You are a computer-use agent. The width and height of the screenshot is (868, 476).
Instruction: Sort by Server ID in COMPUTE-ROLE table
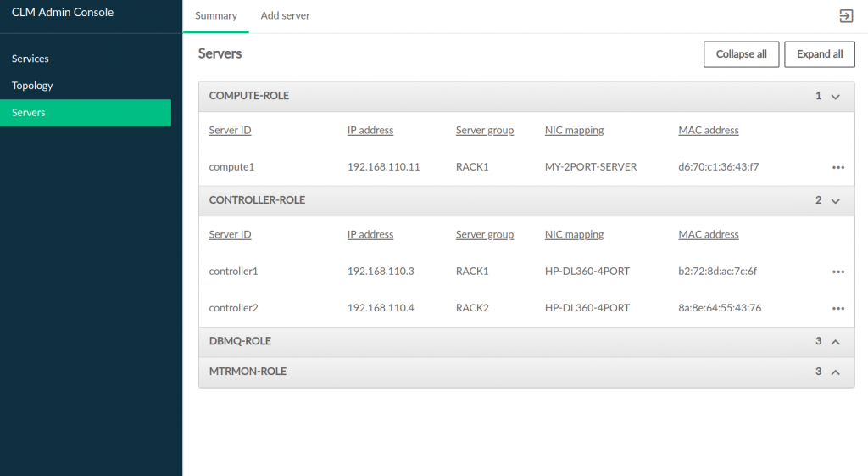[230, 131]
